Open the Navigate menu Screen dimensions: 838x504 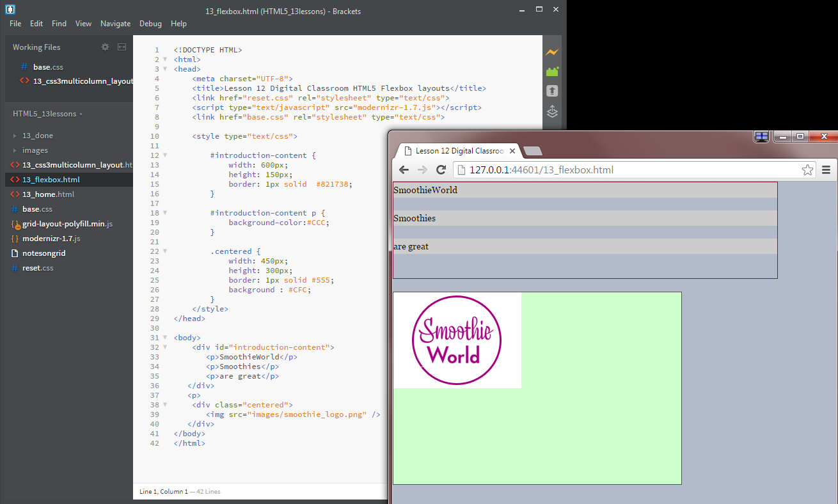pyautogui.click(x=115, y=24)
